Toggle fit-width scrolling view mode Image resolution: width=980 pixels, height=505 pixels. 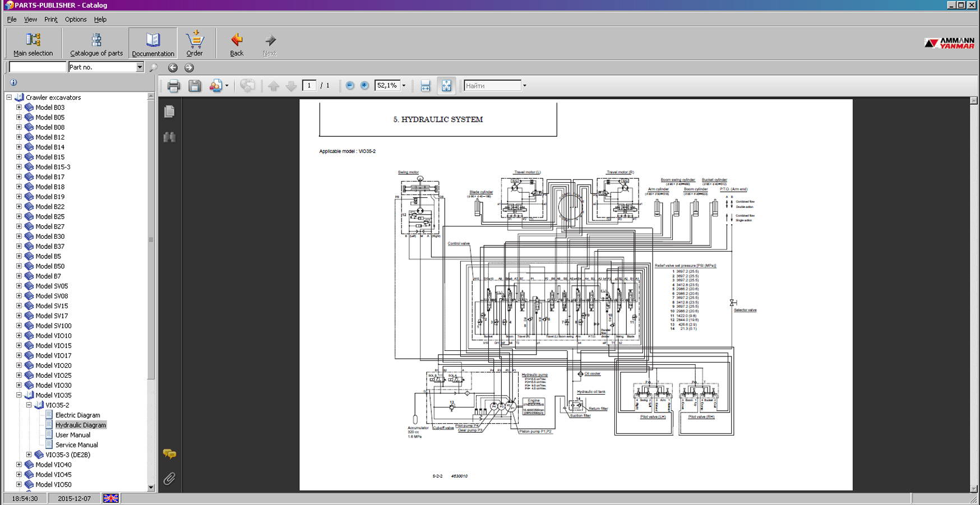pos(426,86)
